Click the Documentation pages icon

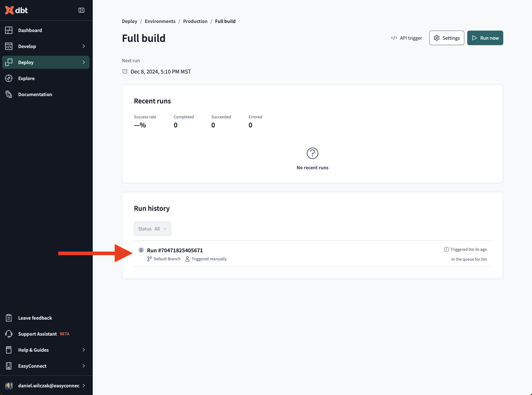pyautogui.click(x=9, y=94)
